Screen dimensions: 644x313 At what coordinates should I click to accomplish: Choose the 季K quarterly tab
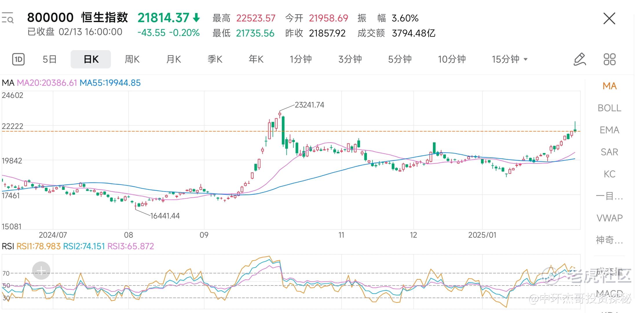215,59
